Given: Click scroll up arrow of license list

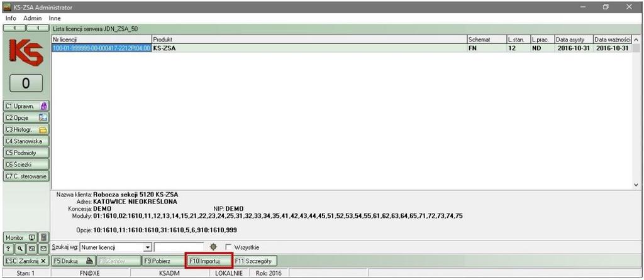Looking at the screenshot, I should [636, 40].
